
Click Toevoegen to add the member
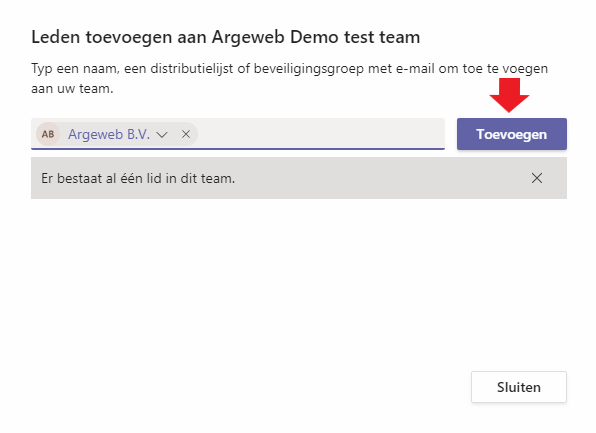point(512,134)
